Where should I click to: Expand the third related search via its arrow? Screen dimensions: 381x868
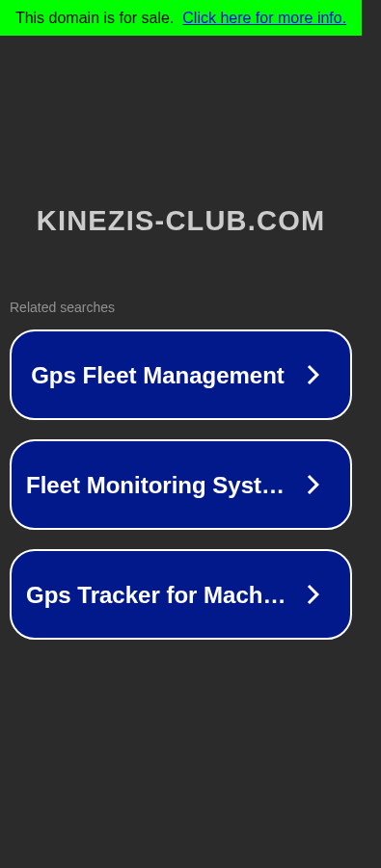(313, 594)
